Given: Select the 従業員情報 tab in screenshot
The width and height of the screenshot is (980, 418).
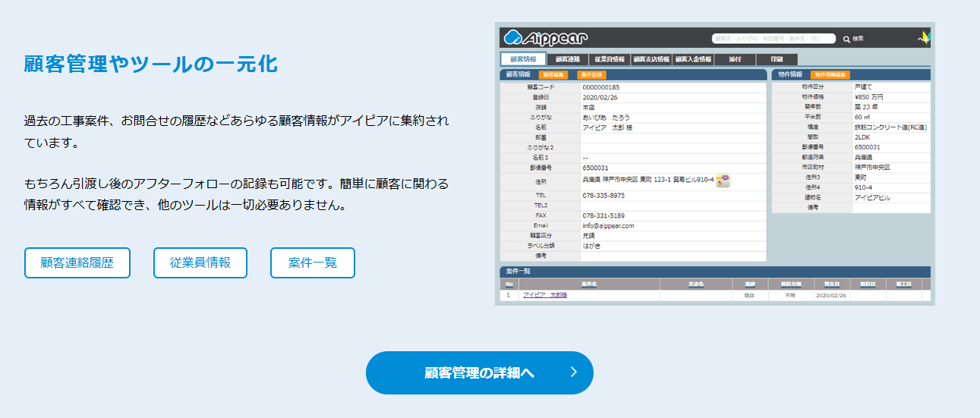Looking at the screenshot, I should (610, 59).
